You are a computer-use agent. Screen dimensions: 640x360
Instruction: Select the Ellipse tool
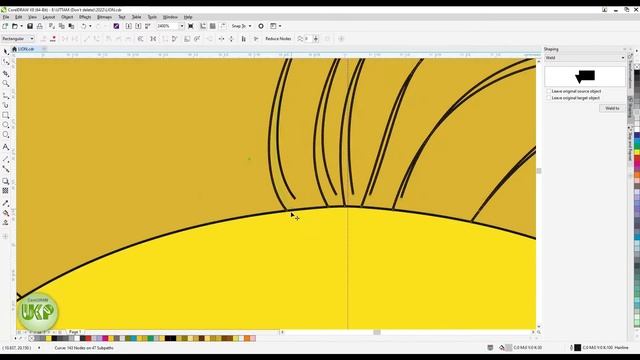(6, 125)
